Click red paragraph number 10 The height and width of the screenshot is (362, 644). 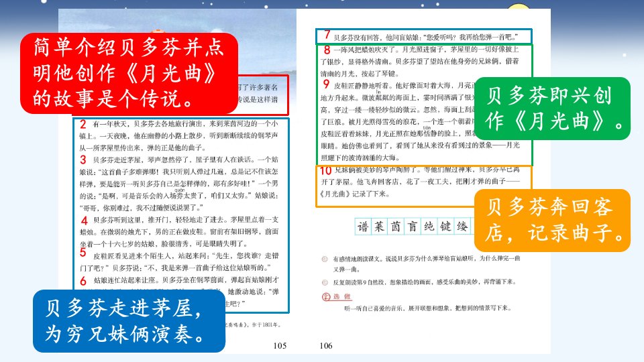tap(326, 170)
